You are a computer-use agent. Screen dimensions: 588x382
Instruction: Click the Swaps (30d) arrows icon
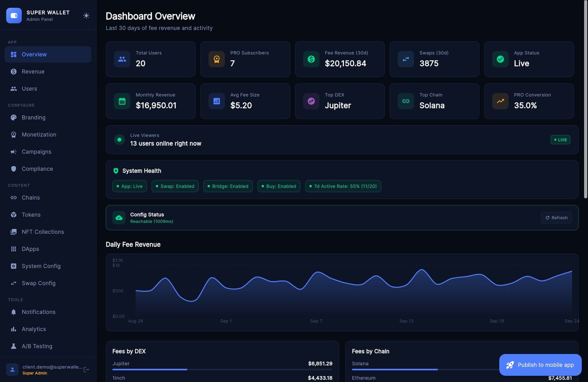pos(406,59)
